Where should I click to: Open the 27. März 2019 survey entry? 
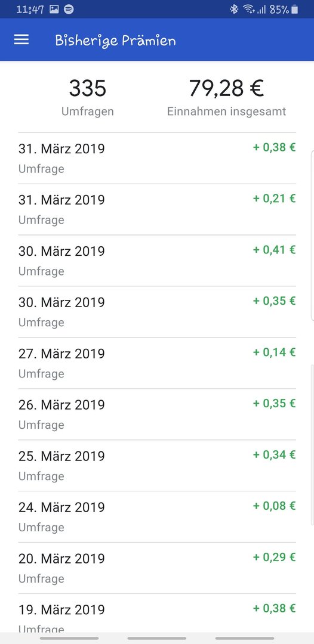157,363
